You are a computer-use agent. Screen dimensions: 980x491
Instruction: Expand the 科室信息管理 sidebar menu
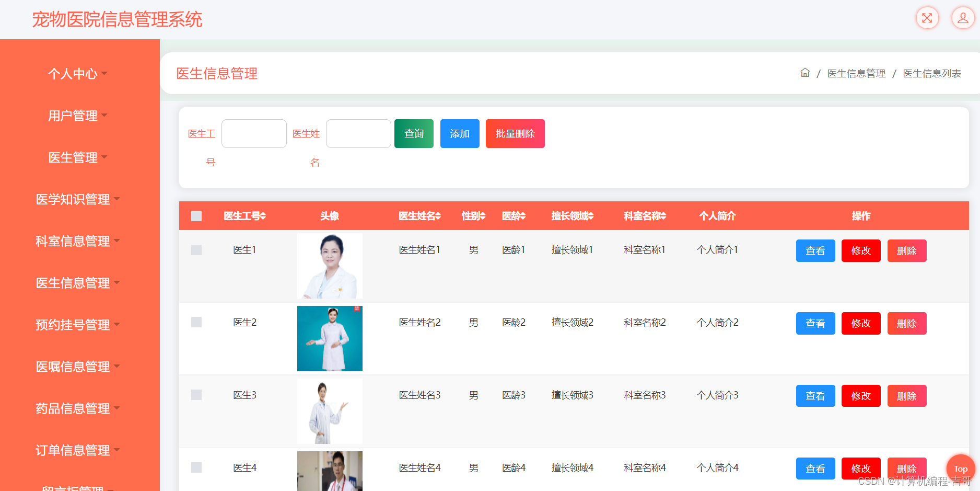click(78, 241)
